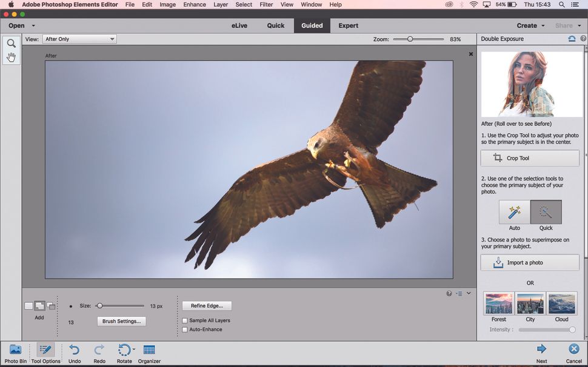Screen dimensions: 588x367
Task: Open the View mode dropdown showing After Only
Action: 79,38
